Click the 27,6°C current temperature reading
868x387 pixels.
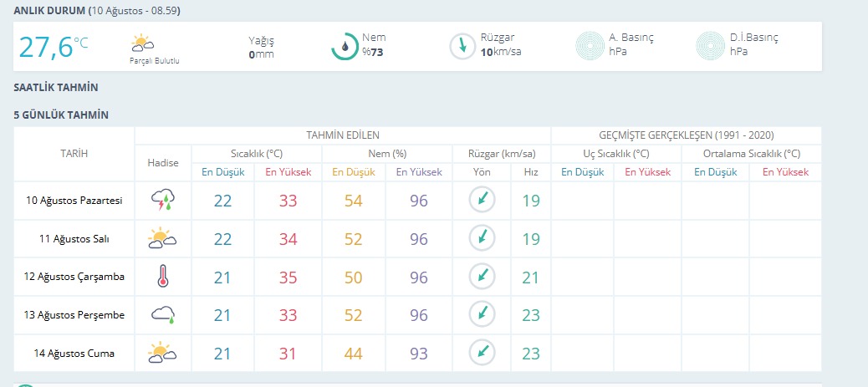coord(54,47)
